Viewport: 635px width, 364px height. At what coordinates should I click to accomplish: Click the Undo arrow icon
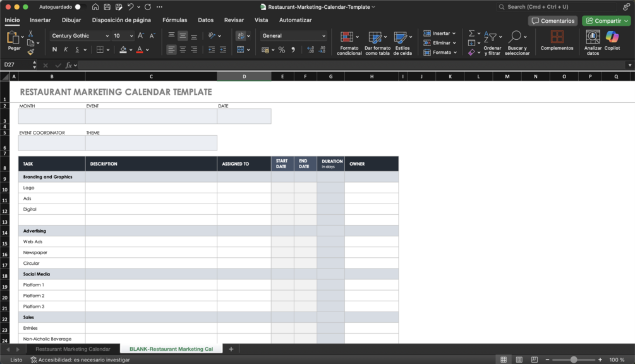click(130, 7)
